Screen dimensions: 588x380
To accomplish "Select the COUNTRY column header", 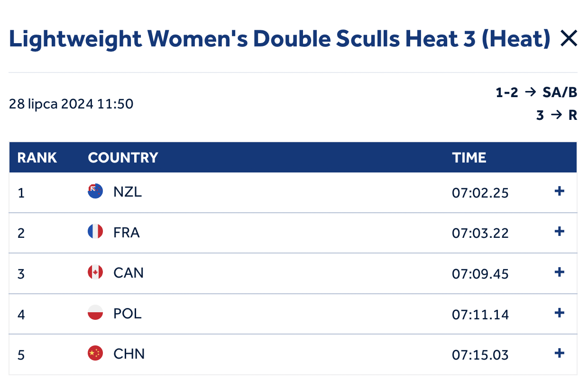I will click(x=123, y=158).
